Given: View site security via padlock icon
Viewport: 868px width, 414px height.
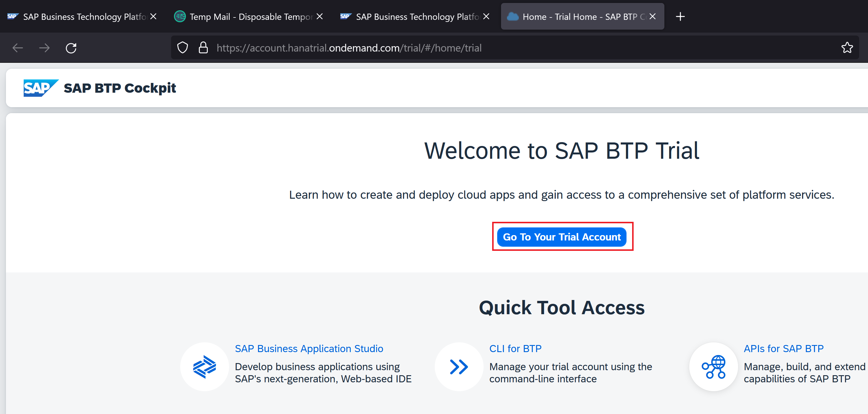Looking at the screenshot, I should pyautogui.click(x=203, y=48).
